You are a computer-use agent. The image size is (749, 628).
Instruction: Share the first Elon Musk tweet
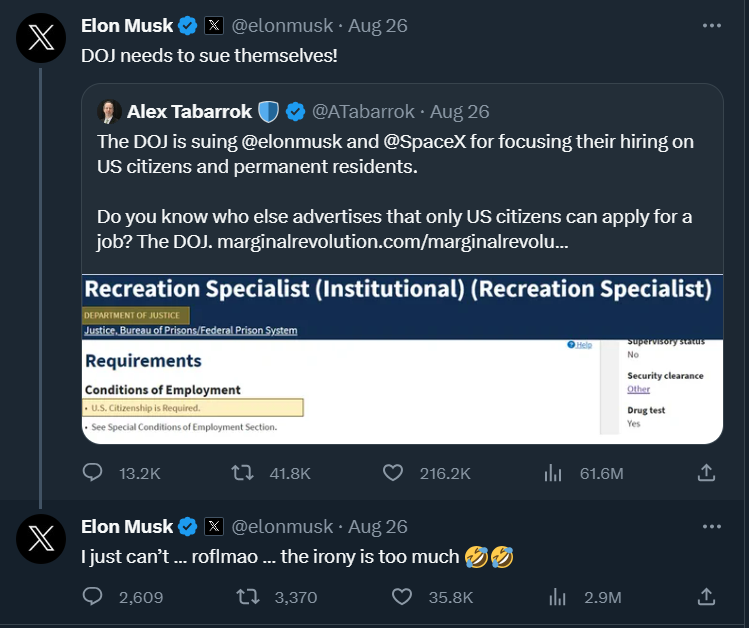click(706, 473)
